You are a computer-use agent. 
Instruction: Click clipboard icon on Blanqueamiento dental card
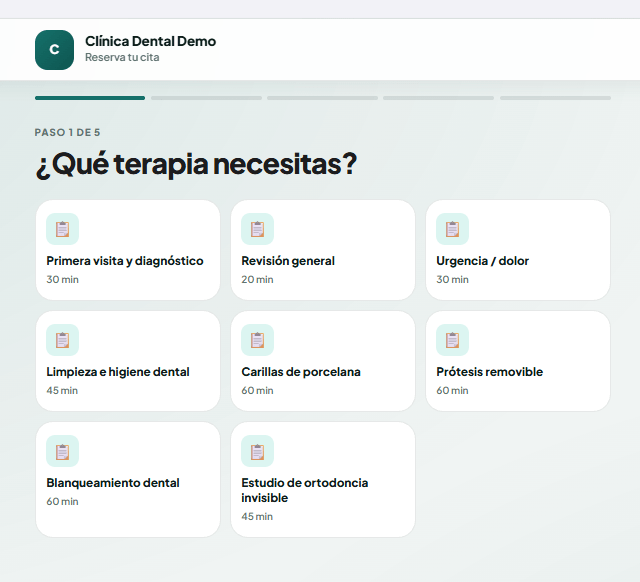coord(62,451)
